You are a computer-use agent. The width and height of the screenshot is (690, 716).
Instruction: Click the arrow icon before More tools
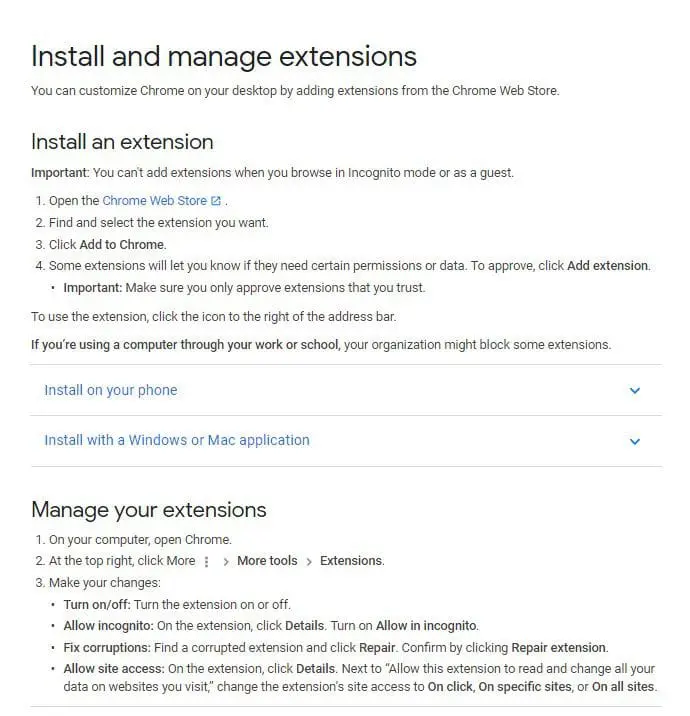coord(225,562)
